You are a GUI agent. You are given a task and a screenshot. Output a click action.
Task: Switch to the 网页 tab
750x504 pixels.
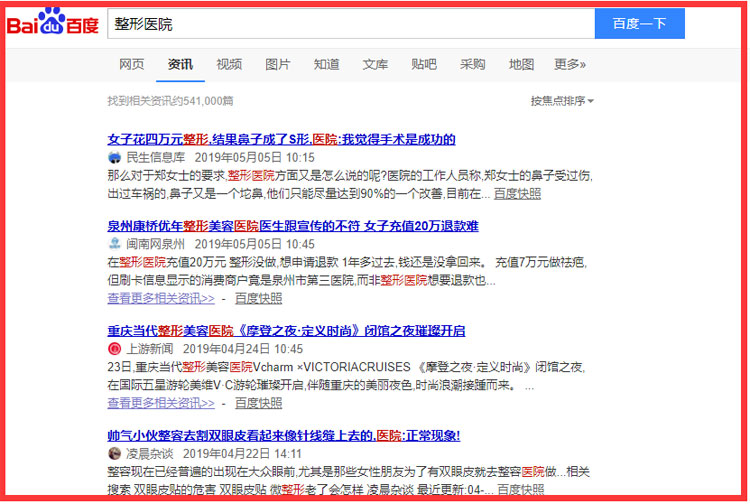(x=132, y=64)
